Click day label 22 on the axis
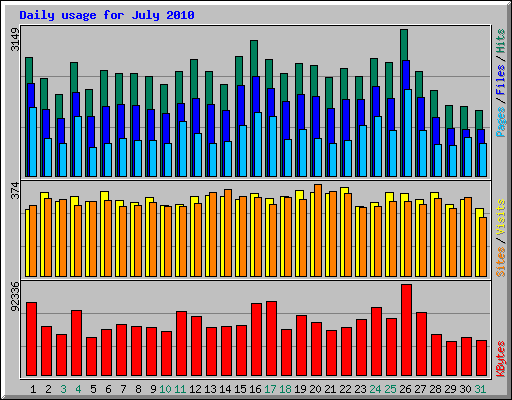The image size is (512, 400). click(345, 389)
